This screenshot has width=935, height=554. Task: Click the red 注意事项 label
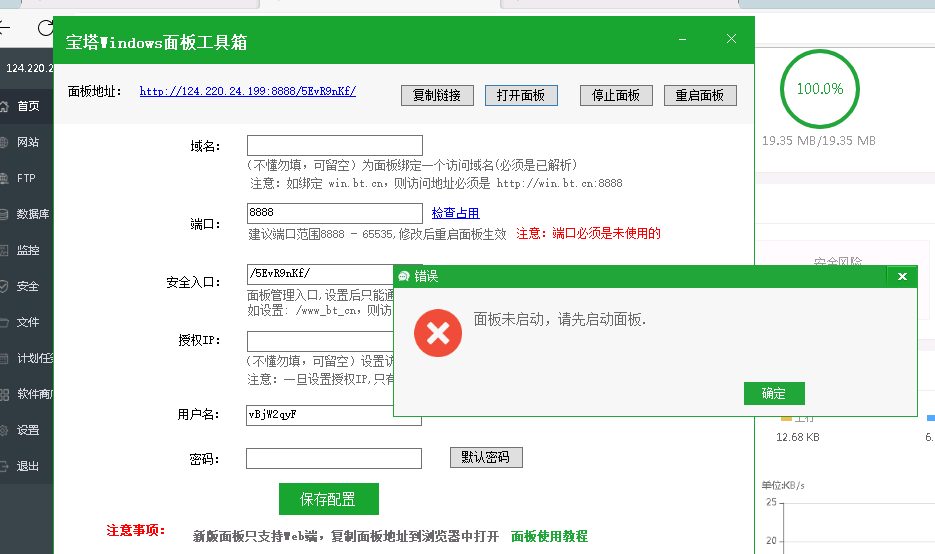[135, 530]
